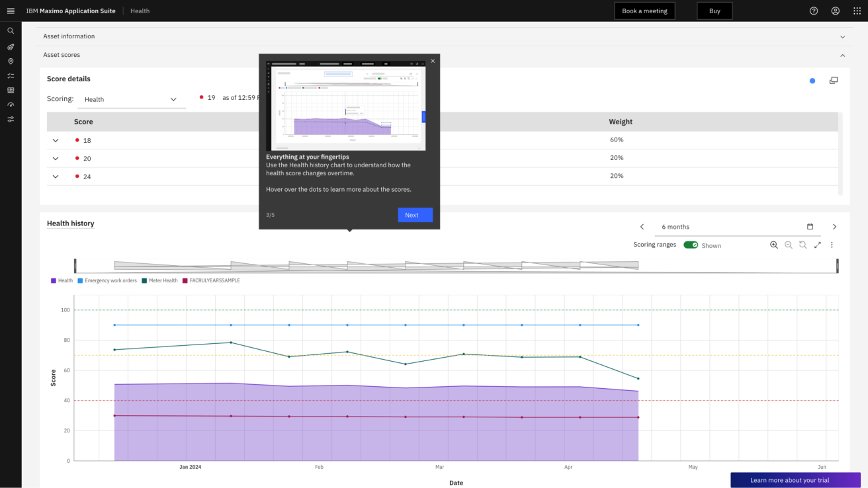
Task: Select the gauge icon in the left sidebar
Action: tap(11, 104)
